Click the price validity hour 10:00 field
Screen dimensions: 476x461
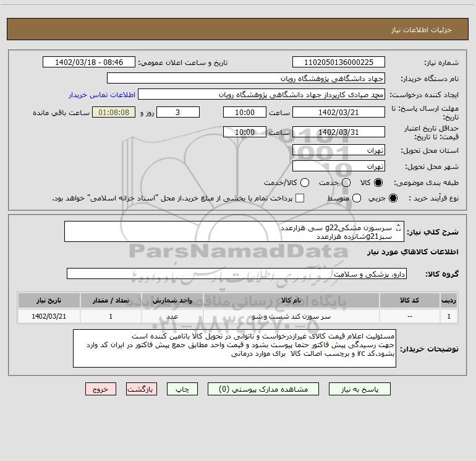click(245, 132)
